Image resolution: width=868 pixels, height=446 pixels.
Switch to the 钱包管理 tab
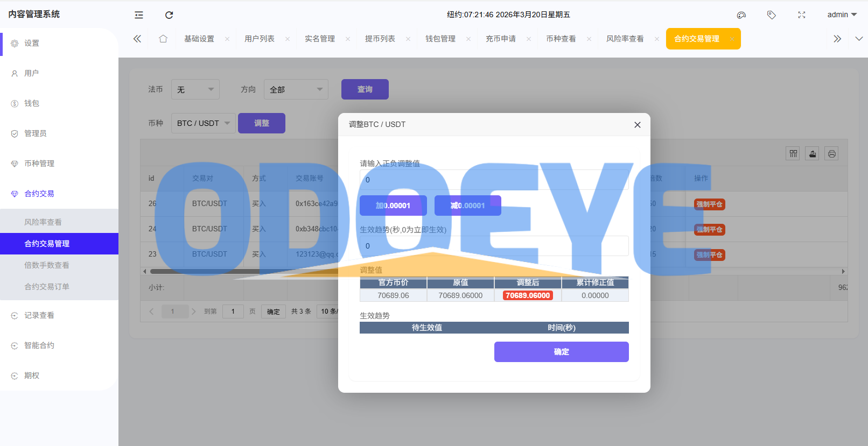(x=440, y=39)
